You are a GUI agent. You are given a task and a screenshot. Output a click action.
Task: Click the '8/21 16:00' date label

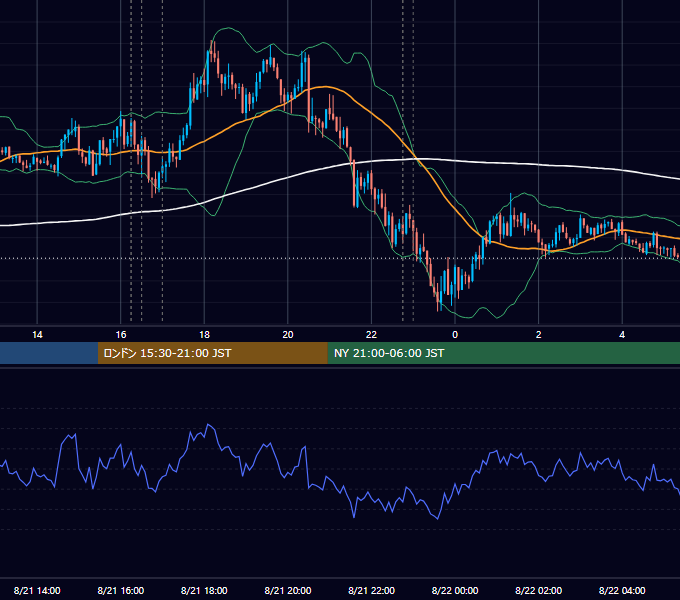tap(121, 590)
